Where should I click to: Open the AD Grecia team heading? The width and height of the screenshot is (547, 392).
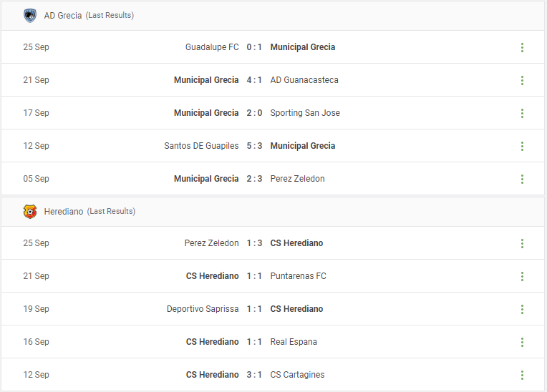click(63, 16)
